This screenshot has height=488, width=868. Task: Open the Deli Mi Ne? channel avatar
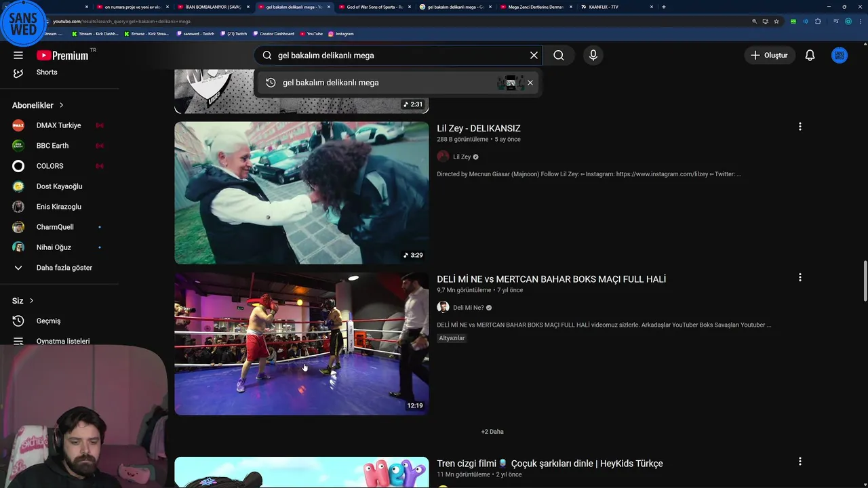point(443,307)
